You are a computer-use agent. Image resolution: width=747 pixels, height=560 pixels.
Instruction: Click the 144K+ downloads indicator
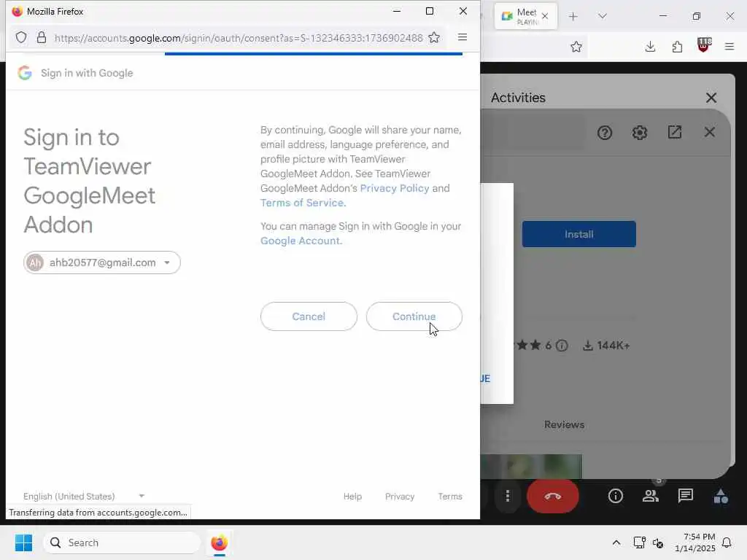pyautogui.click(x=606, y=345)
